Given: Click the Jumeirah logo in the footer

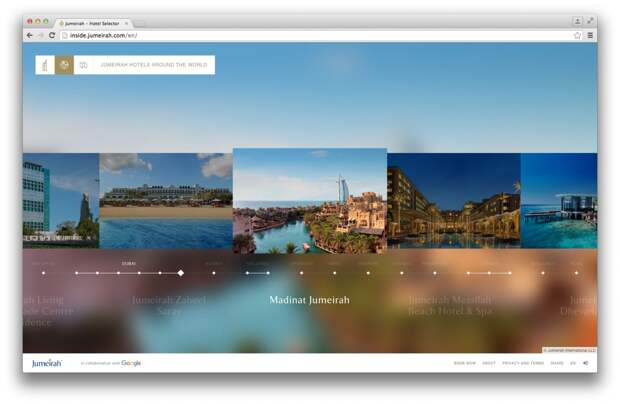Looking at the screenshot, I should click(x=47, y=363).
